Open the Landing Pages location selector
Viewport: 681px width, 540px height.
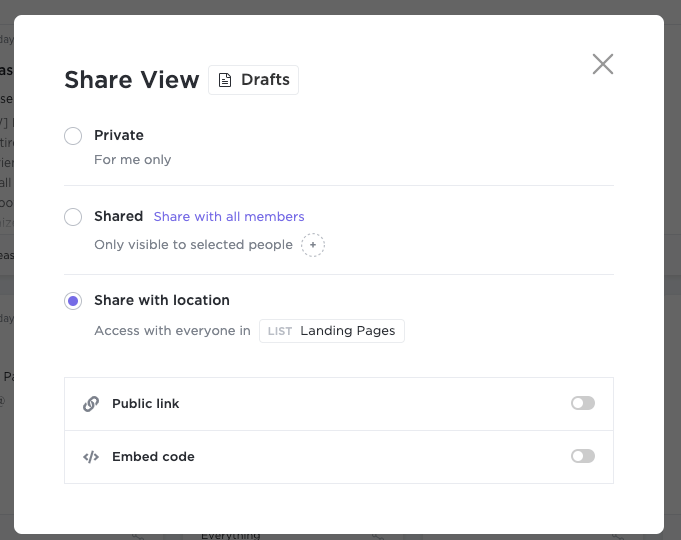(x=347, y=331)
